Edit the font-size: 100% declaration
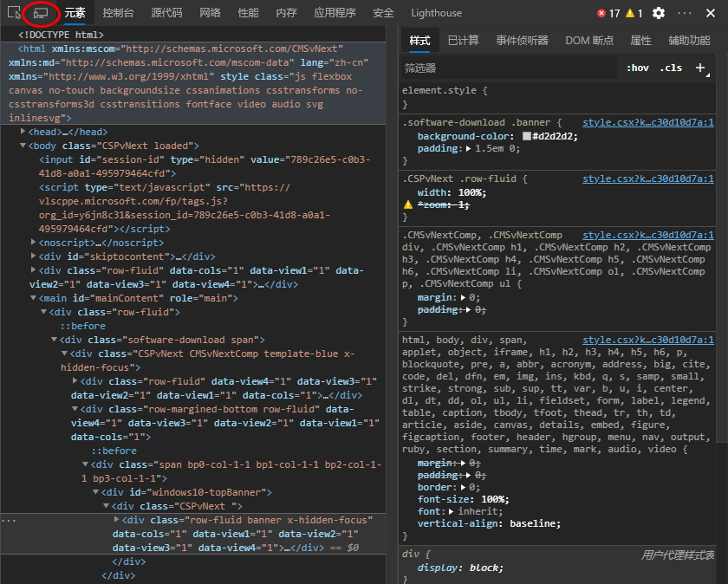 point(463,499)
